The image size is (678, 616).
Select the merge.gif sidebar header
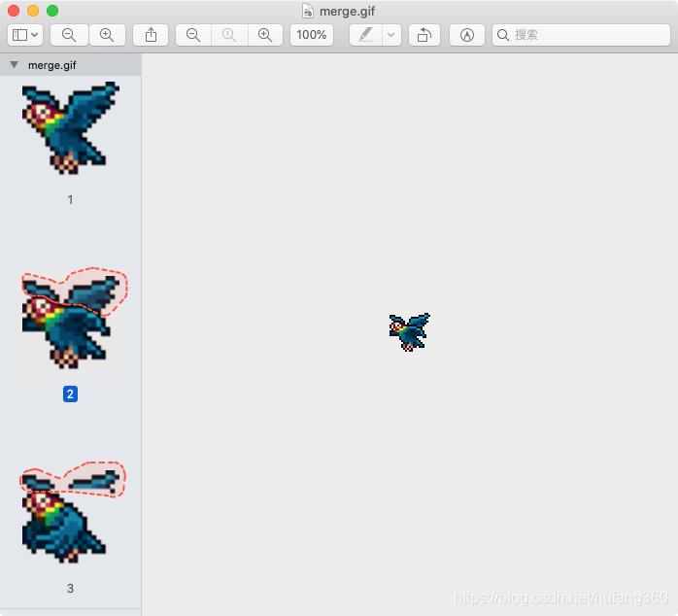71,65
